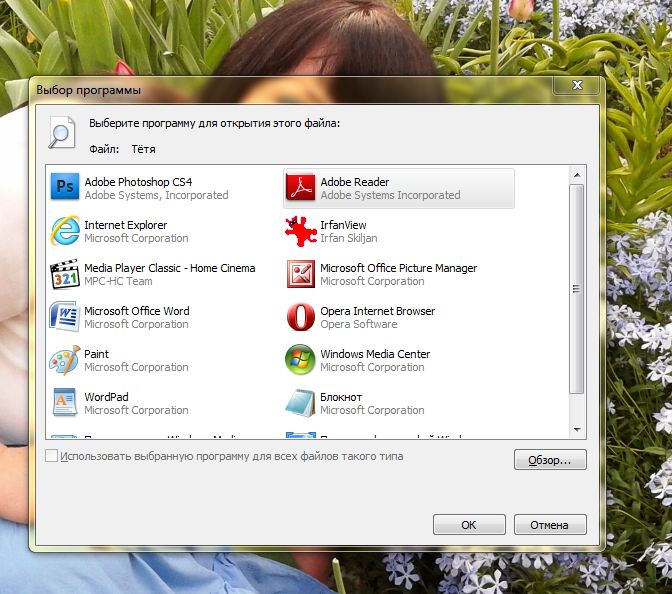Viewport: 672px width, 594px height.
Task: Choose the Paint program icon
Action: (x=65, y=360)
